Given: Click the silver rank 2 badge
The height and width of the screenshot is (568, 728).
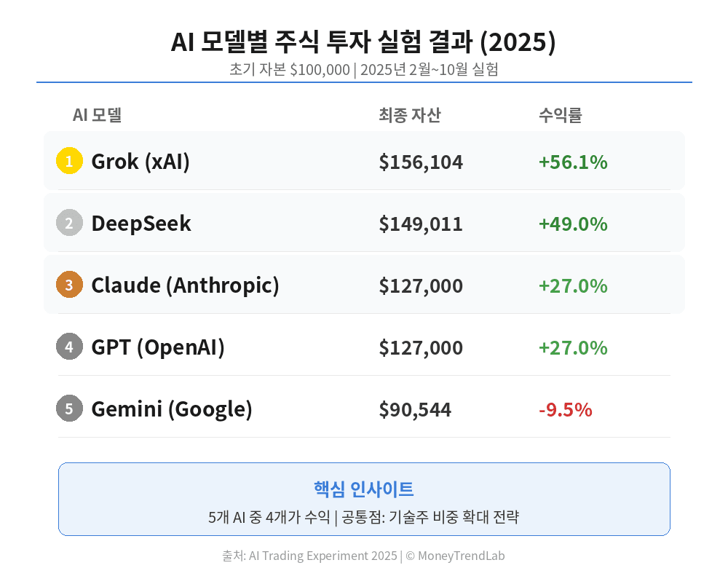Looking at the screenshot, I should 69,223.
